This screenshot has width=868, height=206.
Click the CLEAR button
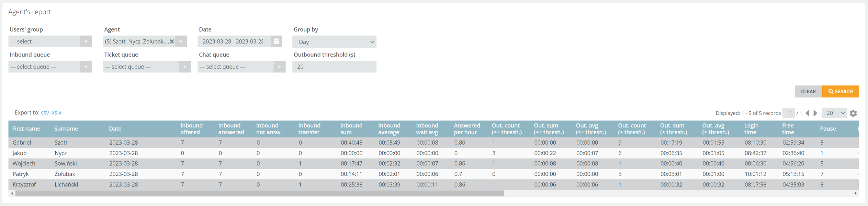[808, 92]
